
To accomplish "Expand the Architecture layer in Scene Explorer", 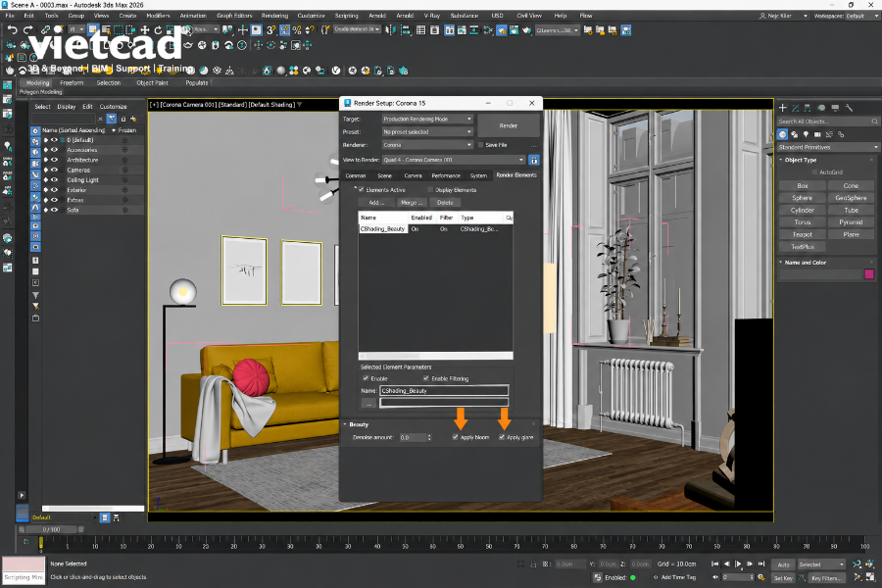I will tap(46, 160).
